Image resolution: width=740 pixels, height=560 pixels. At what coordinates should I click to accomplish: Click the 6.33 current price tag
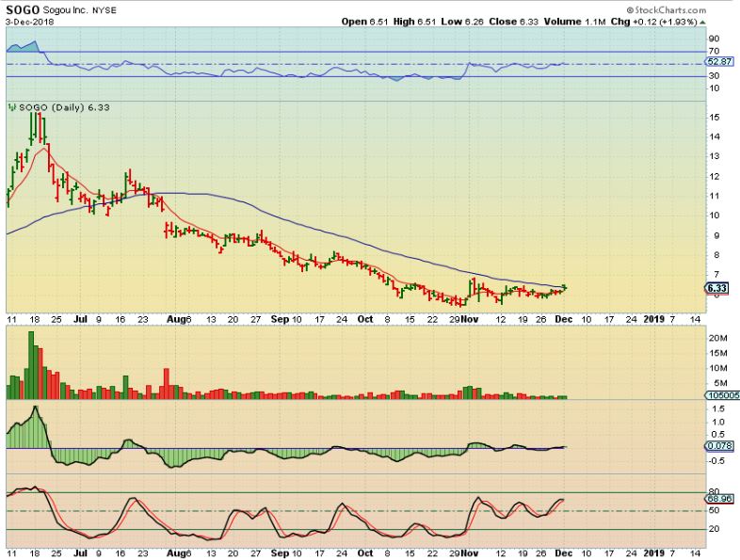tap(716, 289)
